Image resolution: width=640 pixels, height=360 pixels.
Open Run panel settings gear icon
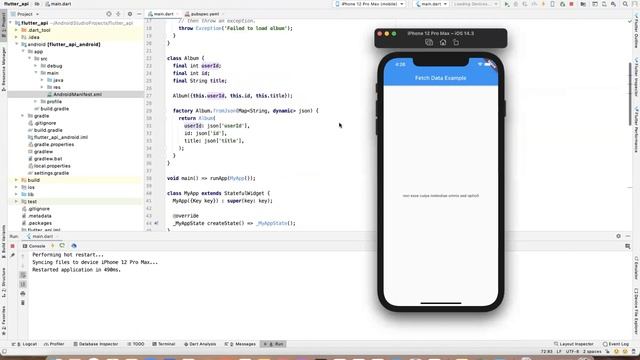coord(618,236)
